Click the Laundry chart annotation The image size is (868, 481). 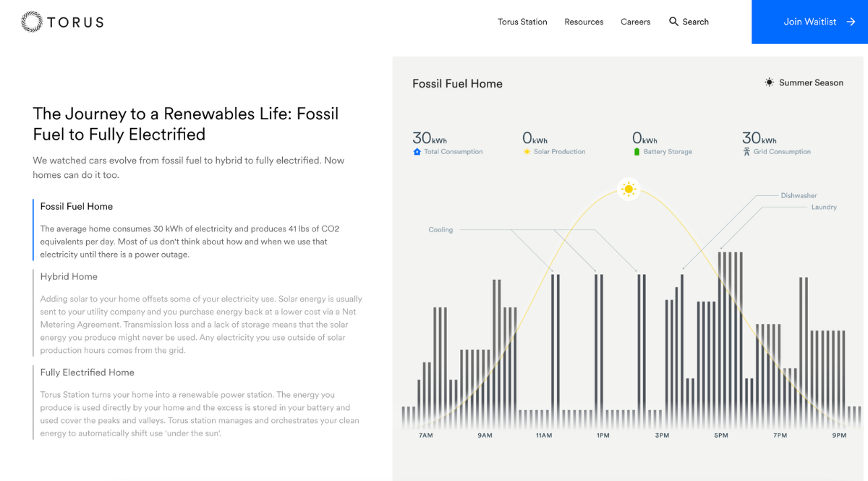point(824,207)
